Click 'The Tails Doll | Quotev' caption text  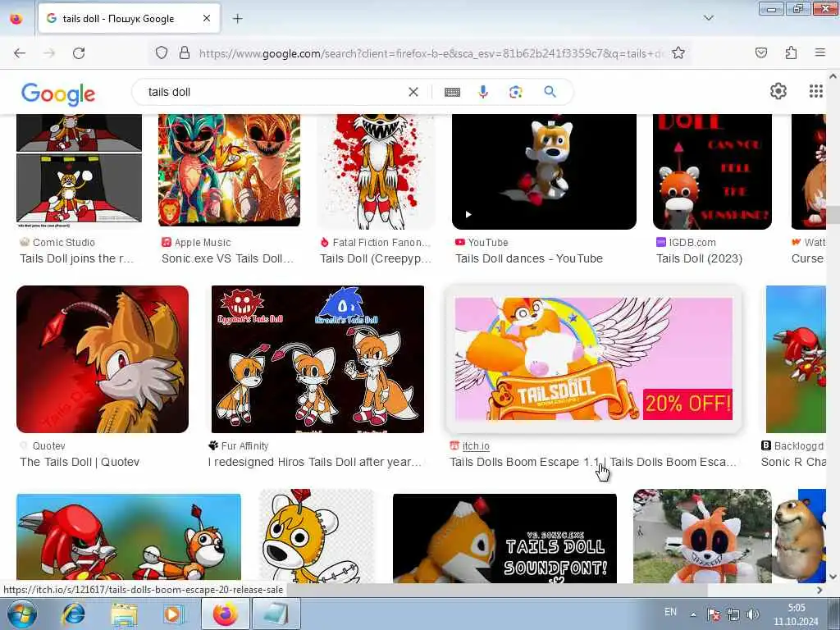[x=80, y=462]
